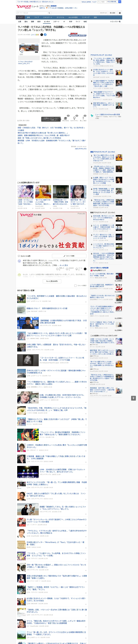Open related article 博多大吉が明かす1番喜ばれる東京土産
This screenshot has width=138, height=644.
pos(43,133)
